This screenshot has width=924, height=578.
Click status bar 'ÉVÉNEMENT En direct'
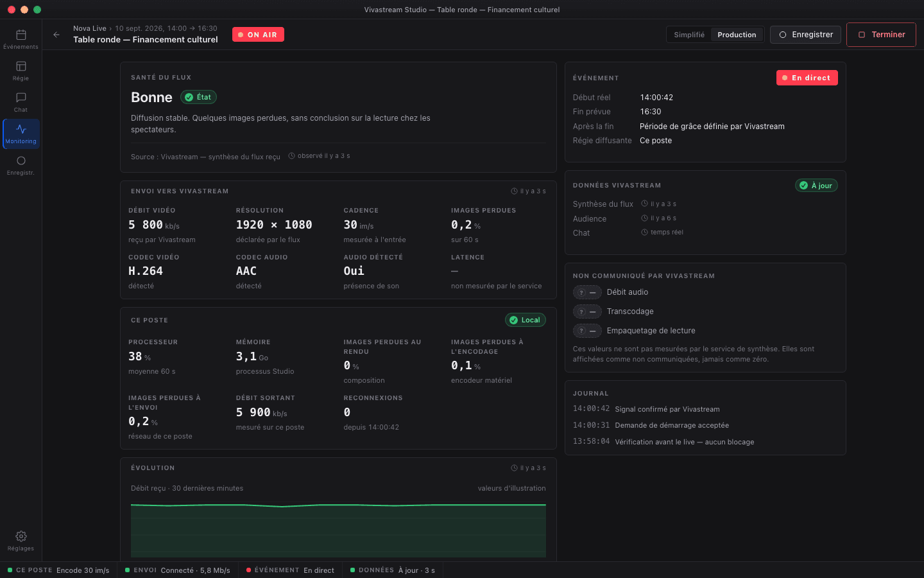[x=290, y=570]
